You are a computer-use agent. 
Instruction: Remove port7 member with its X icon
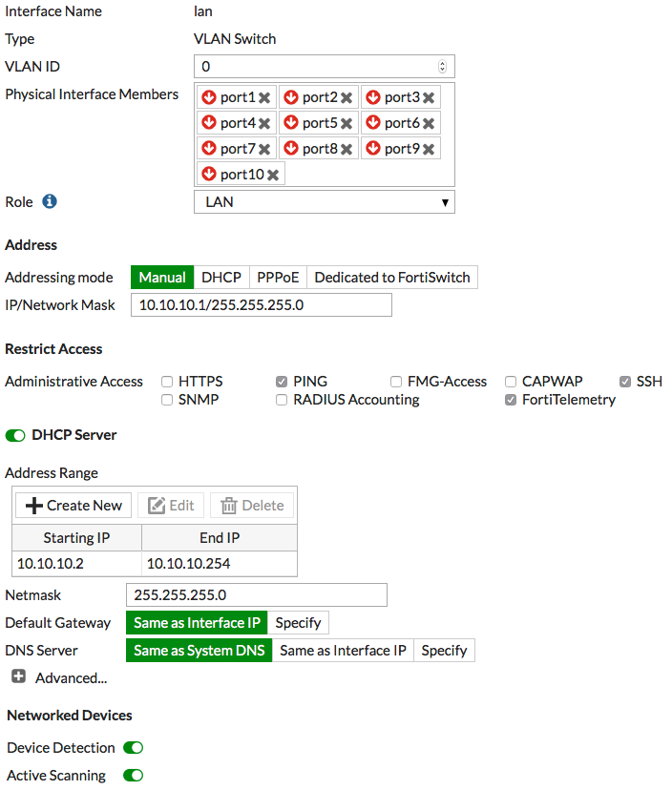click(x=264, y=149)
